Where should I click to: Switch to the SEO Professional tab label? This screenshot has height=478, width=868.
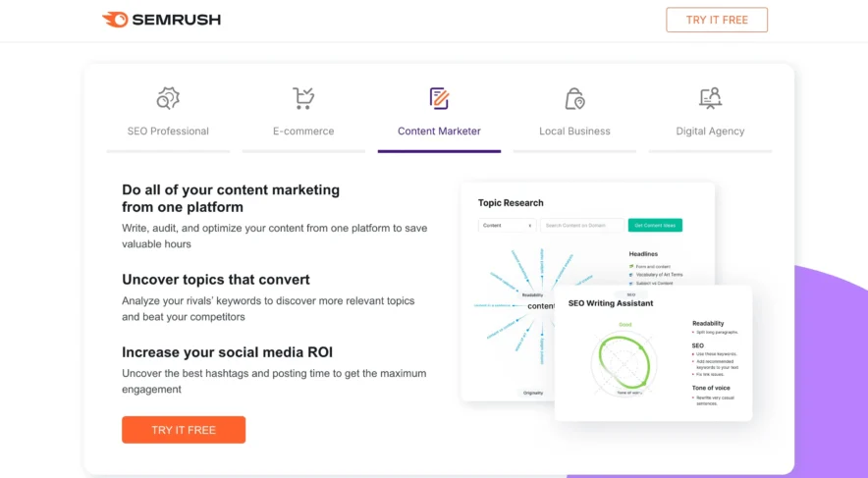coord(168,132)
